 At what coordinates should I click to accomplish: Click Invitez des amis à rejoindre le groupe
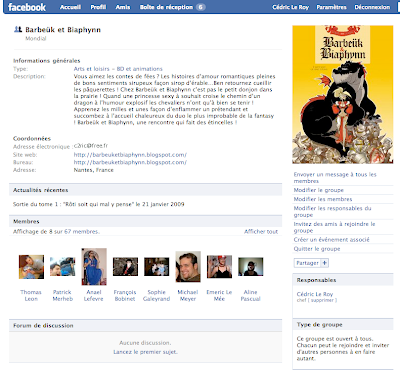(x=334, y=227)
